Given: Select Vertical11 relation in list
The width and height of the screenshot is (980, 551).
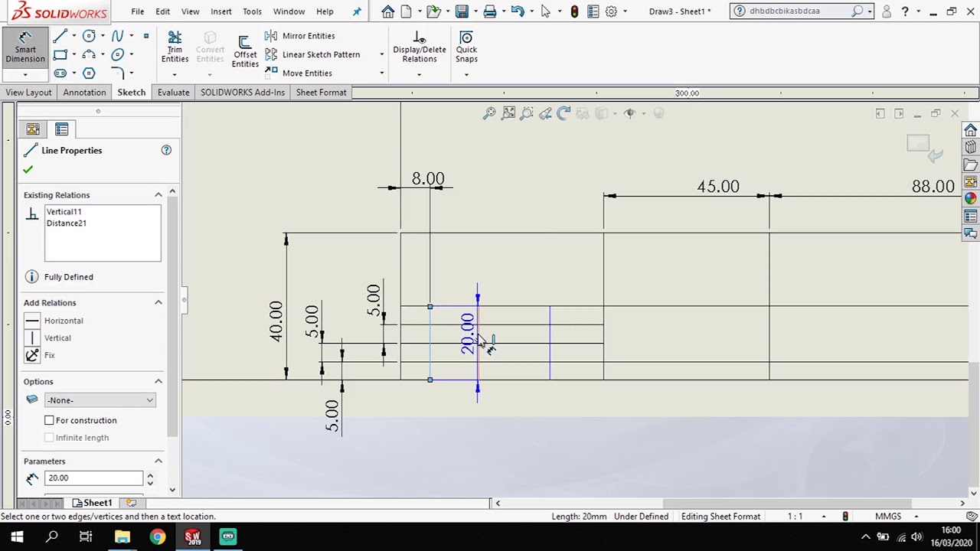Looking at the screenshot, I should (64, 211).
